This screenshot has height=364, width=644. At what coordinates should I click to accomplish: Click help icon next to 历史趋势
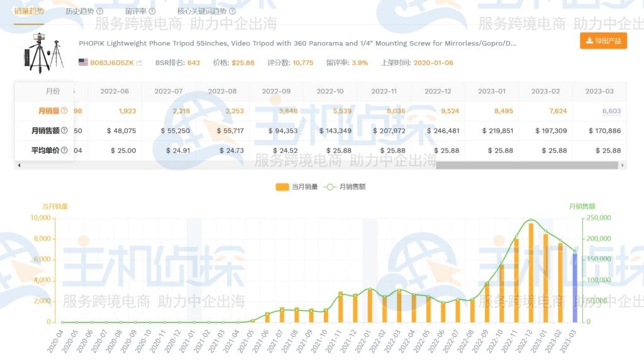[x=100, y=11]
